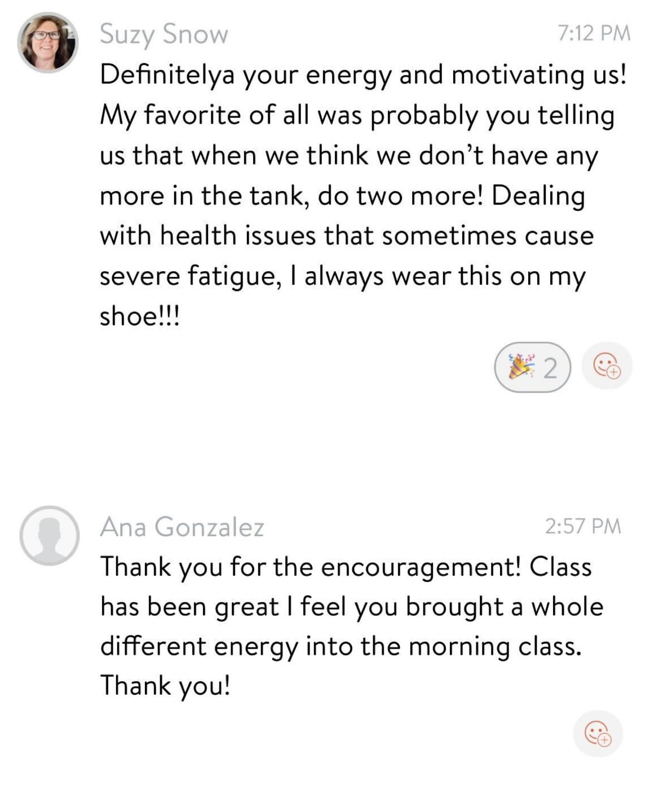Add a reaction to Suzy Snow's message

(607, 367)
